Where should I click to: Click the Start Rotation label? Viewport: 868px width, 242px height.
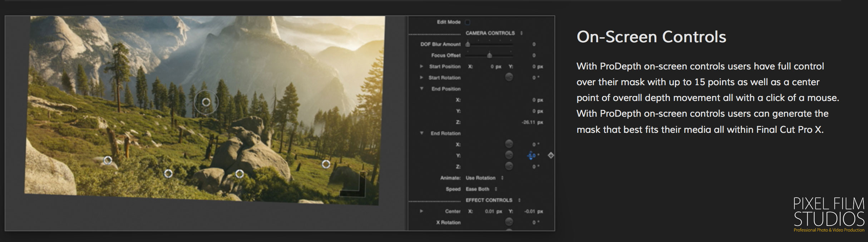coord(444,78)
